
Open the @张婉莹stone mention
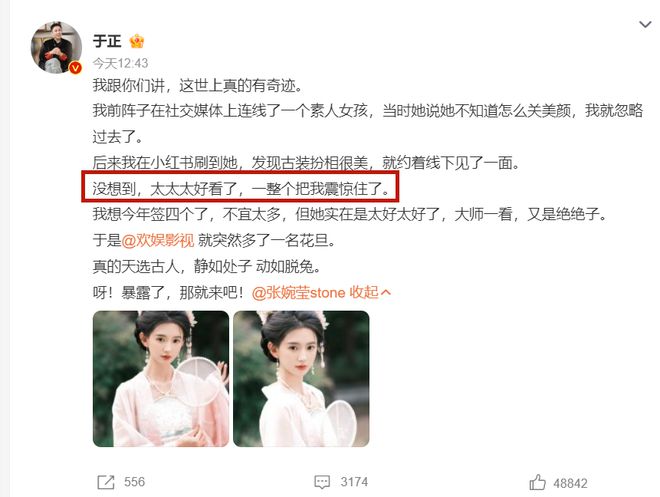pyautogui.click(x=298, y=292)
